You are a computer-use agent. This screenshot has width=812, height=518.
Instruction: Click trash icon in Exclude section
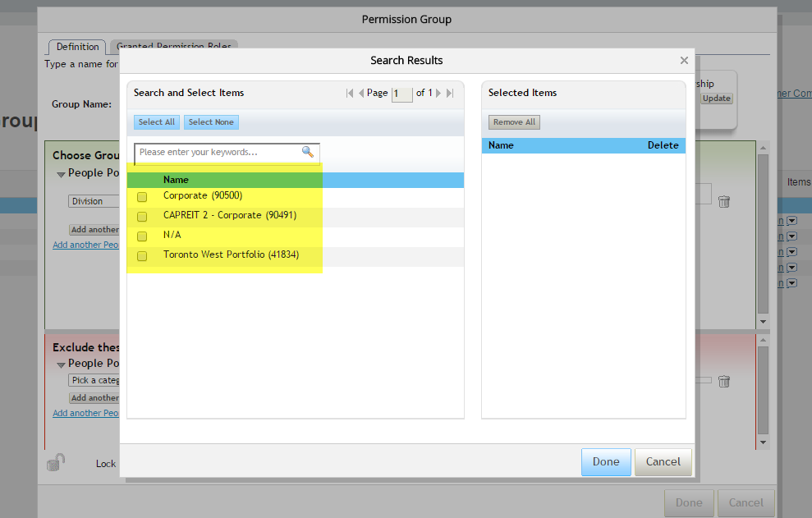[x=724, y=382]
